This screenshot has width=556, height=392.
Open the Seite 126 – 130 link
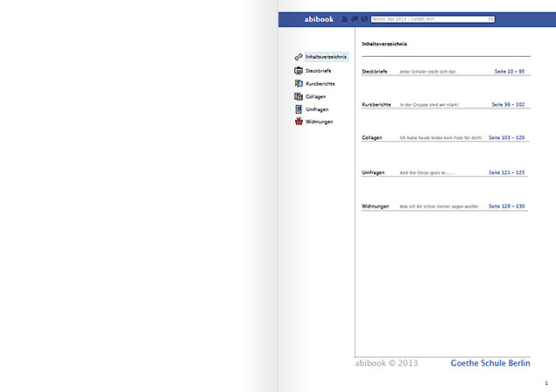point(506,206)
